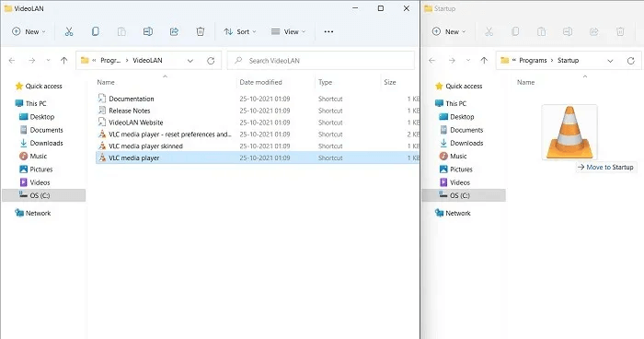This screenshot has height=339, width=644.
Task: Click Delete trash icon in Startup window
Action: point(620,31)
